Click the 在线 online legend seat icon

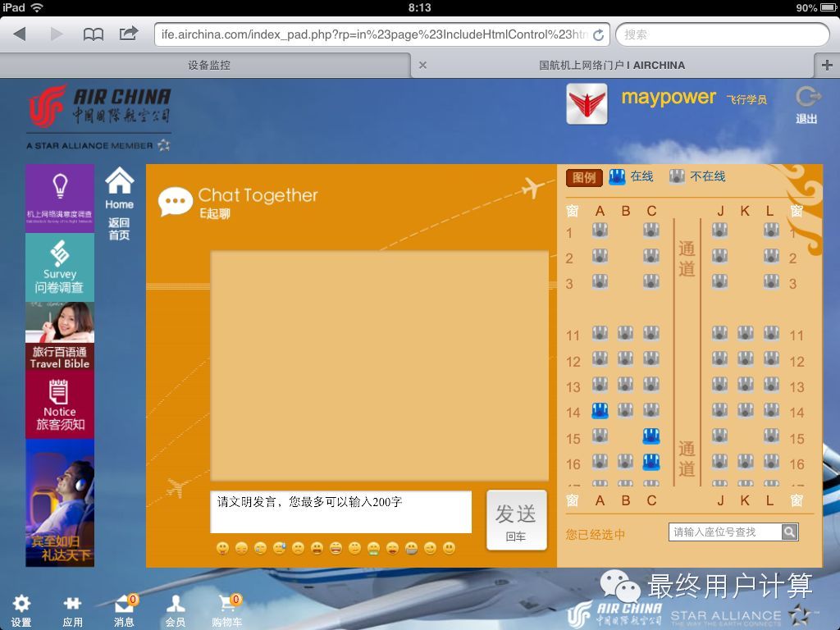click(x=617, y=177)
